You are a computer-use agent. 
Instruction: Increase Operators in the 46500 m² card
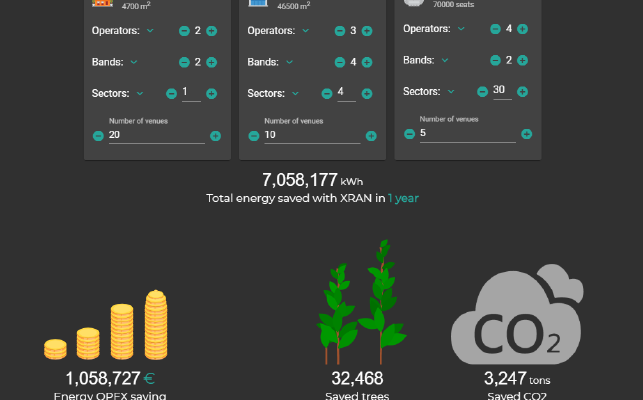click(x=367, y=31)
